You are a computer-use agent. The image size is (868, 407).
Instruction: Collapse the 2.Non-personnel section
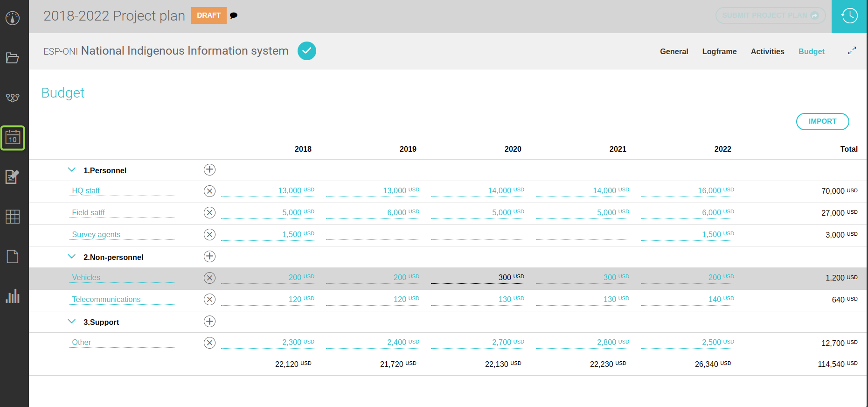click(x=72, y=257)
